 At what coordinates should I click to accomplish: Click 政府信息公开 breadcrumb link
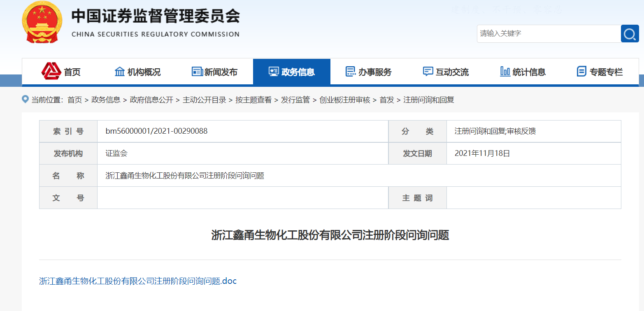151,100
